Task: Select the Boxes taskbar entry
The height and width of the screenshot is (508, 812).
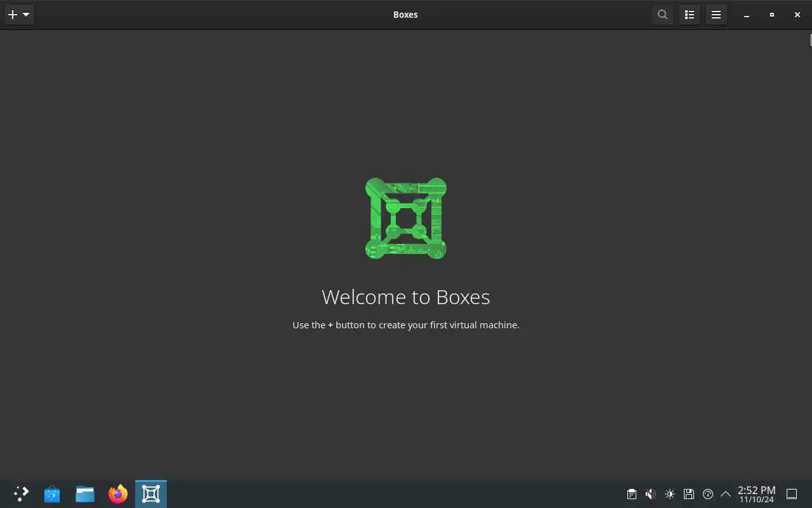Action: (151, 494)
